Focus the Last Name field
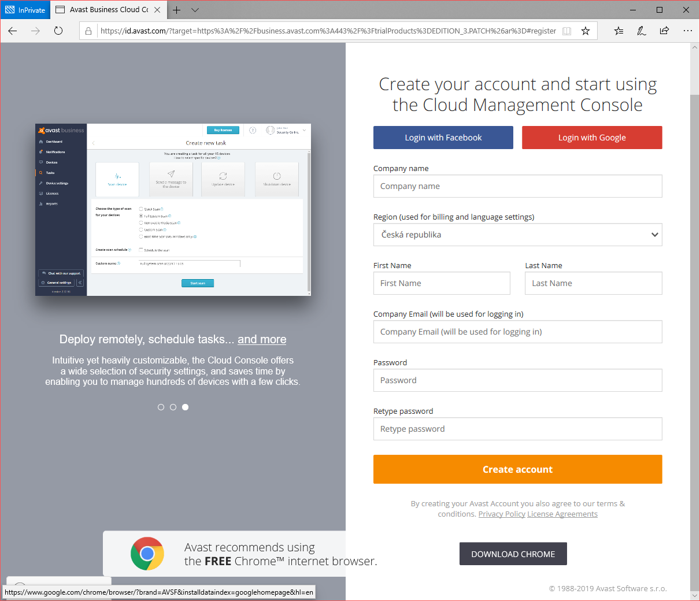The height and width of the screenshot is (601, 700). (594, 283)
